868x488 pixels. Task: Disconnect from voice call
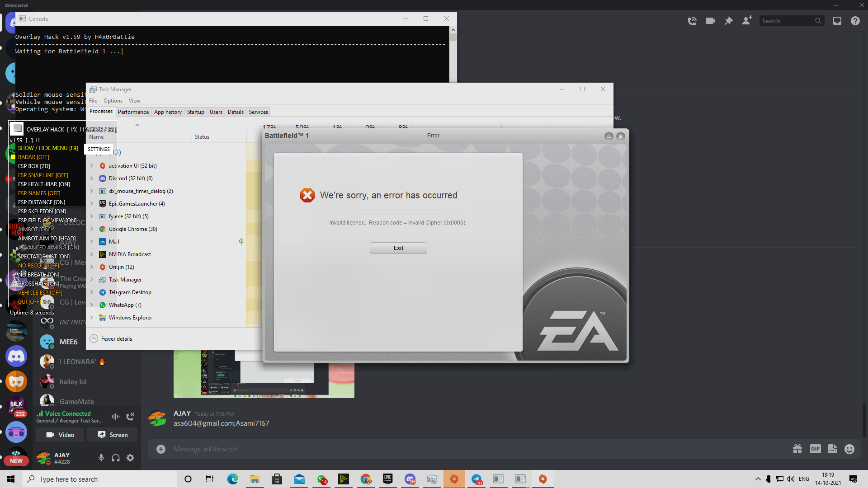point(130,416)
